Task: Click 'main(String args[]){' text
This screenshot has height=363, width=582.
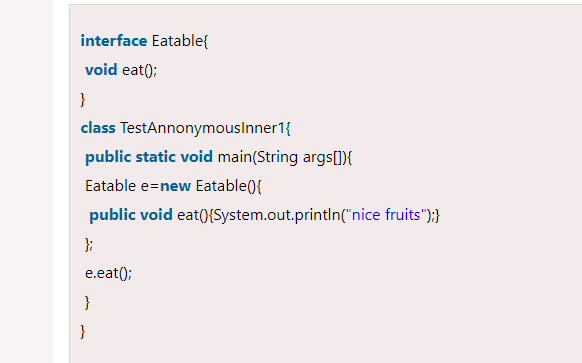Action: click(285, 157)
